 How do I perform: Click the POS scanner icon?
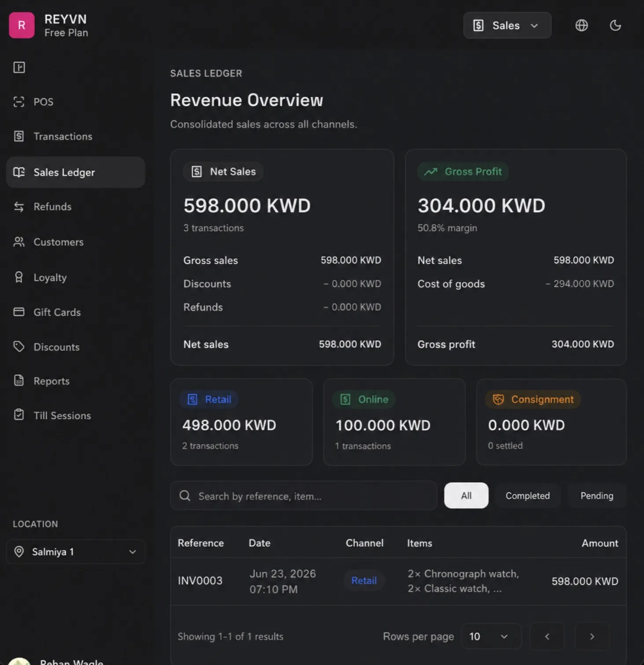click(x=18, y=102)
